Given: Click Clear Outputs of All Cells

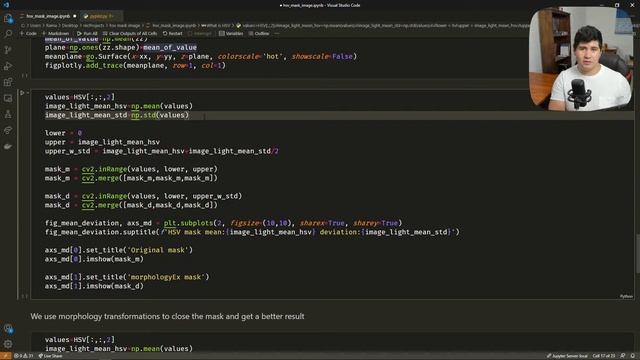Looking at the screenshot, I should 130,33.
